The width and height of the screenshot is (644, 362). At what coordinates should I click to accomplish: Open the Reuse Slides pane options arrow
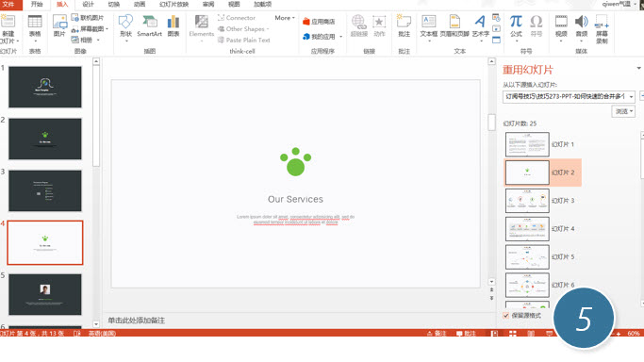click(x=638, y=68)
